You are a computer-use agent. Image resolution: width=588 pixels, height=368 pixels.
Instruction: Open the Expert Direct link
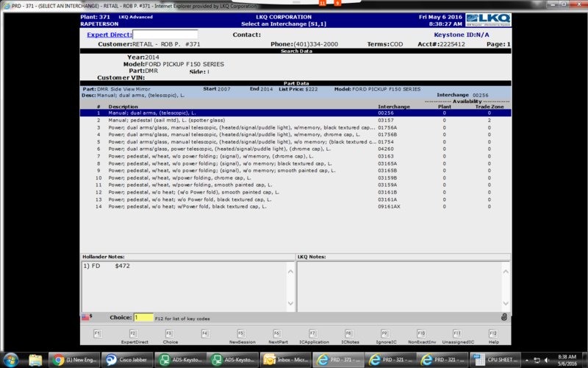(109, 35)
